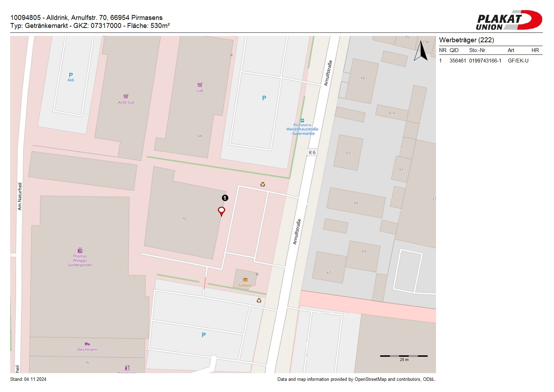Click the Subway burger icon
Screen dimensions: 554x392
click(245, 280)
